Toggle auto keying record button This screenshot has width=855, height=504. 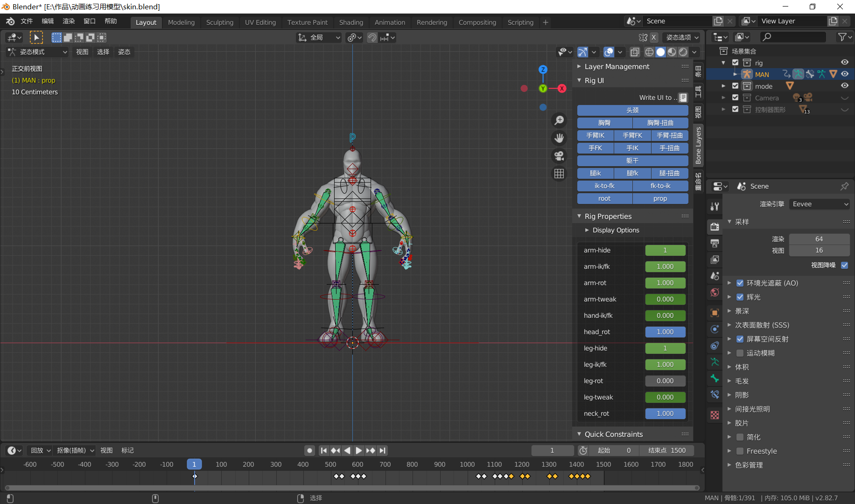click(309, 450)
